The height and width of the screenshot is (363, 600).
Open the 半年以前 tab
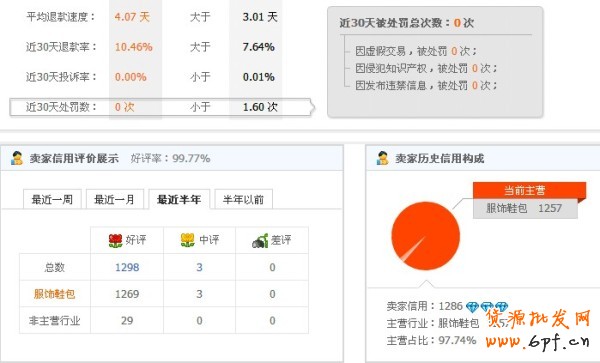(x=243, y=199)
